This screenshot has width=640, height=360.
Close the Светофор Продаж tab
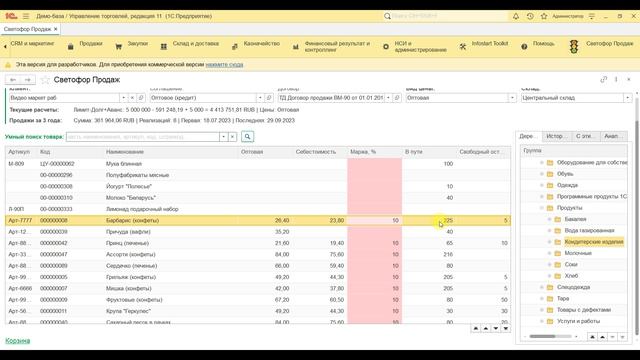(x=56, y=29)
